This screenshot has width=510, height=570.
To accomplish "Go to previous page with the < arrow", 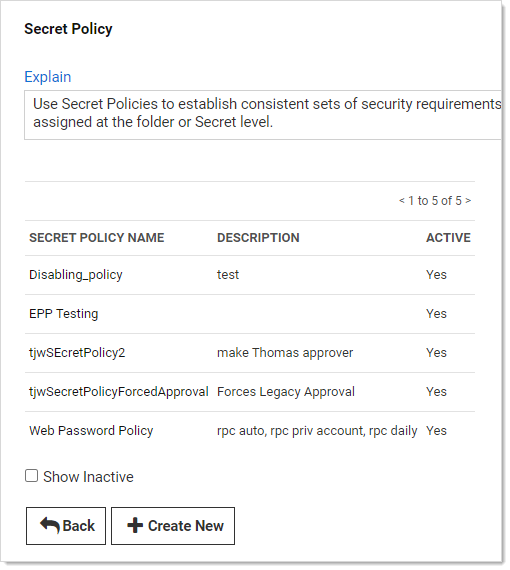I will pyautogui.click(x=402, y=201).
